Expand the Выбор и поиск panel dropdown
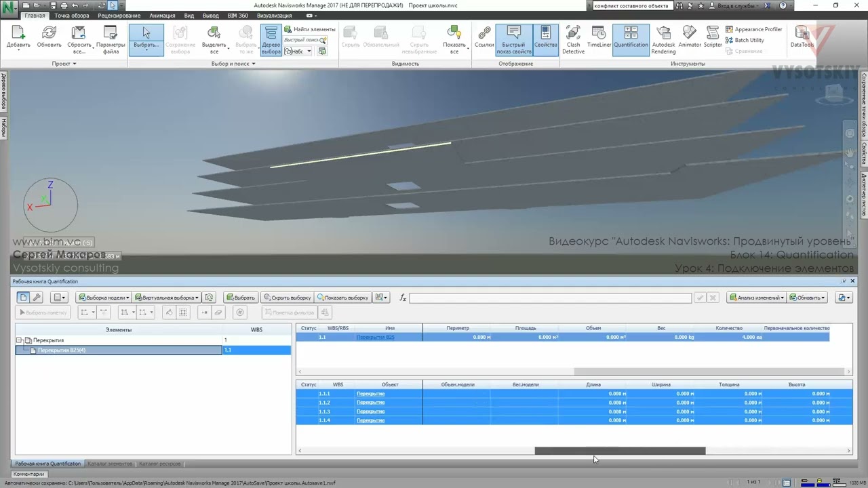 [233, 64]
